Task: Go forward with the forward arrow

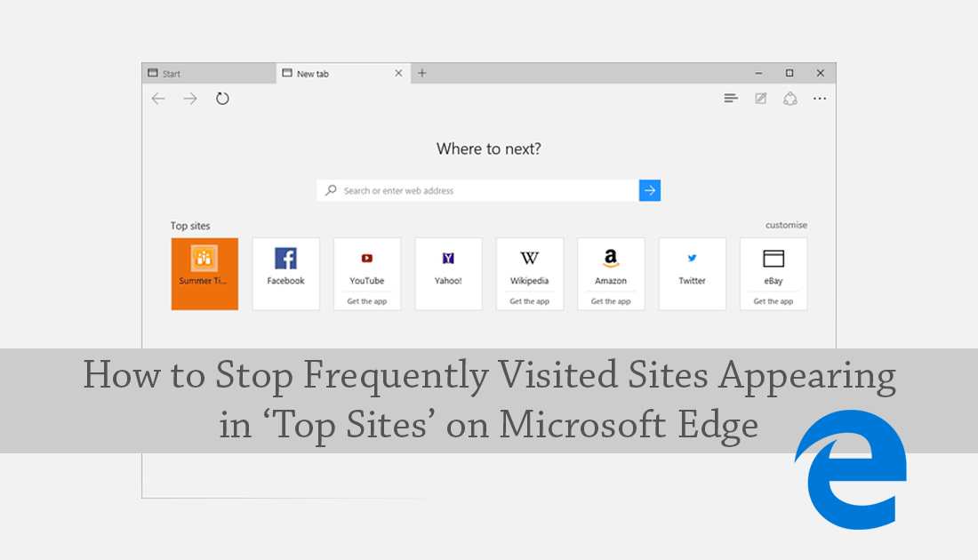Action: pos(190,99)
